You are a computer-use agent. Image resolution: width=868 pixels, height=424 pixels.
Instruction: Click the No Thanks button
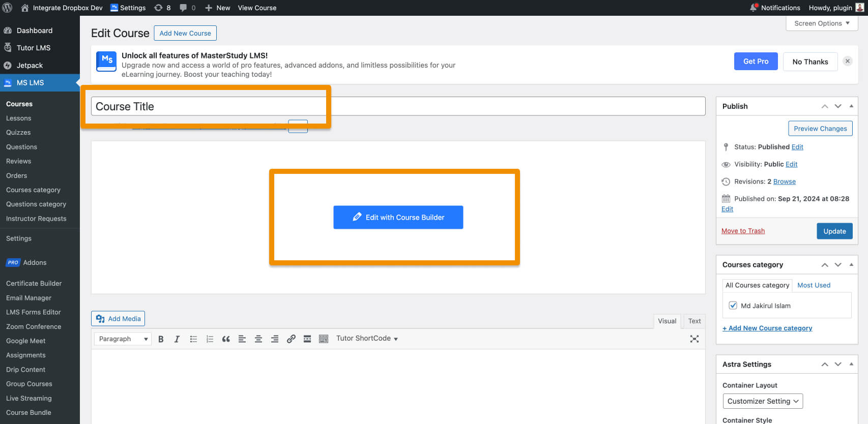[810, 62]
